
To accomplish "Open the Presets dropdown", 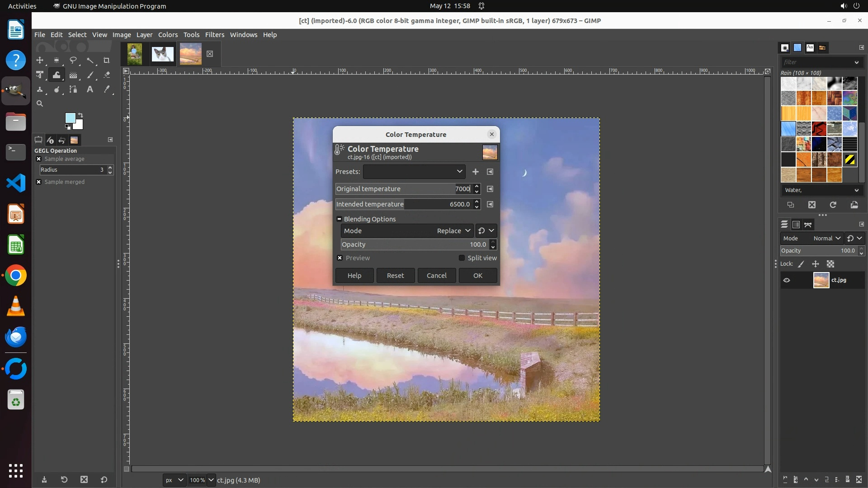I will [414, 172].
